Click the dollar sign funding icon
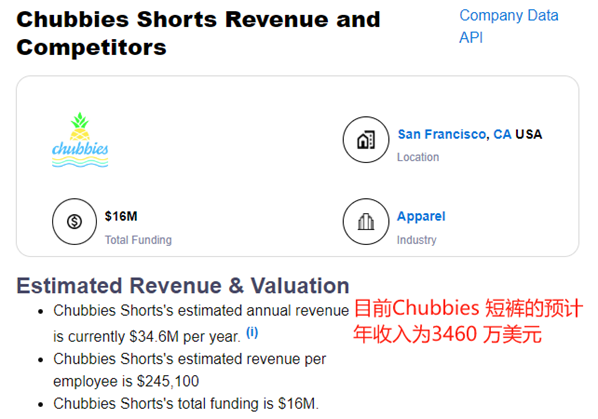This screenshot has width=598, height=419. coord(74,221)
